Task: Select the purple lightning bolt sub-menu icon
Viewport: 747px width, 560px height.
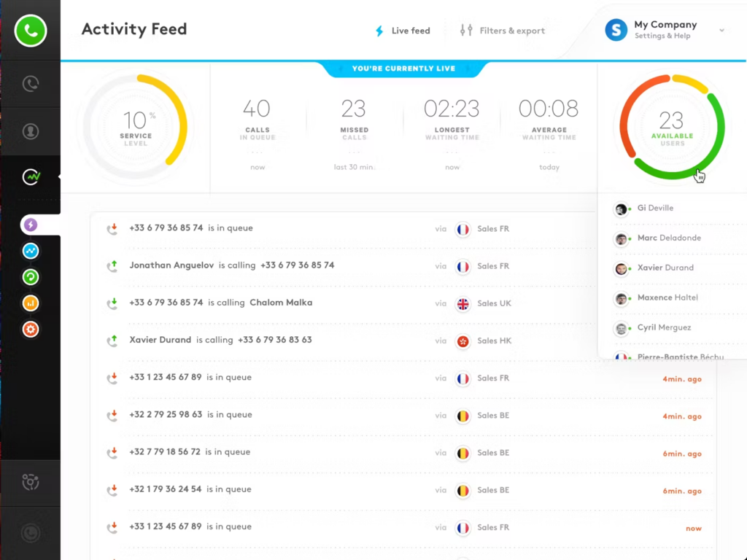Action: coord(31,225)
